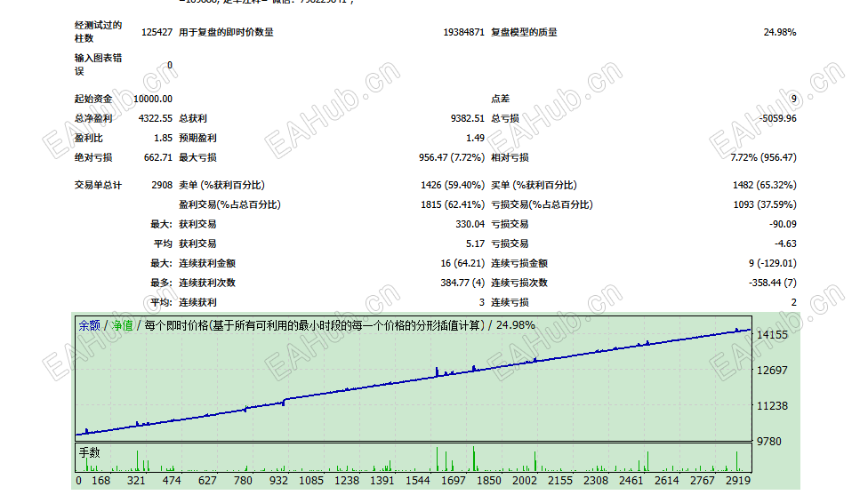
Task: Select the value 384.77 (4)
Action: 462,283
